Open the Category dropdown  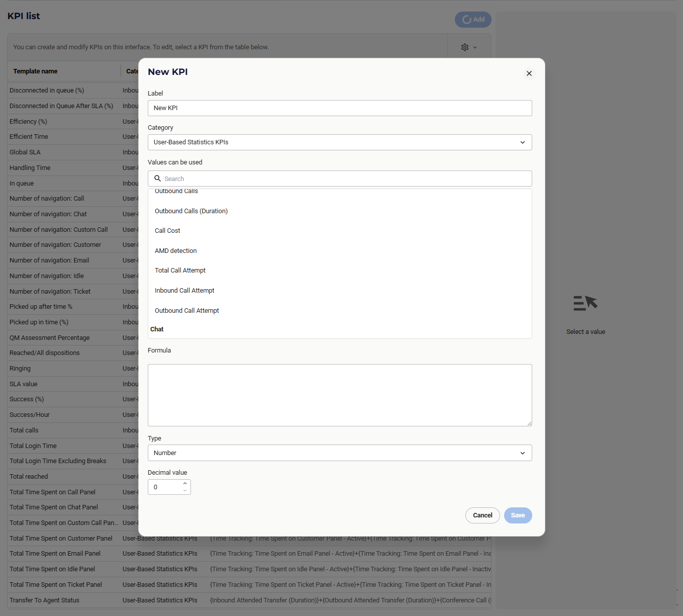[x=340, y=142]
